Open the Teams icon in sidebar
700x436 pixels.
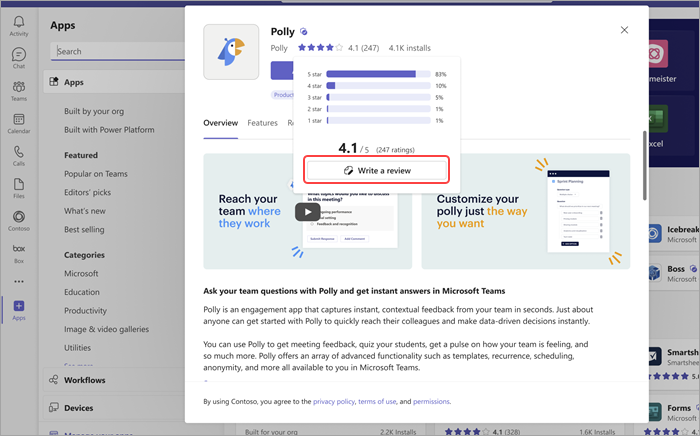tap(19, 87)
